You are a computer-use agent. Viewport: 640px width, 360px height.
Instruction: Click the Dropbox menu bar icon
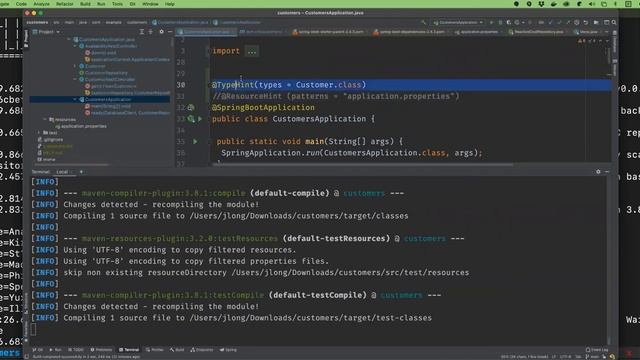pos(541,4)
